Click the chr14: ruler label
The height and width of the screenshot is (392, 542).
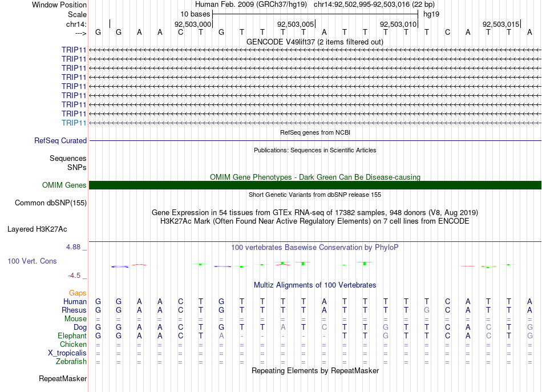click(76, 24)
